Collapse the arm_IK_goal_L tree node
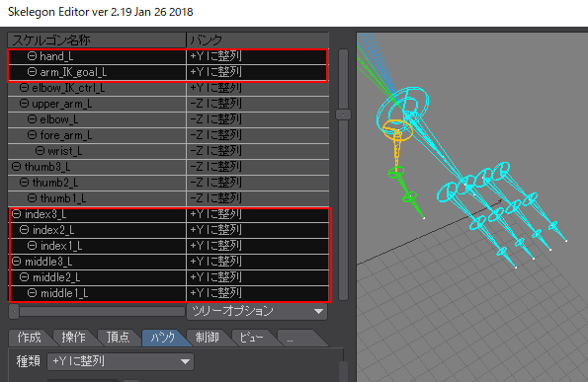 (32, 72)
